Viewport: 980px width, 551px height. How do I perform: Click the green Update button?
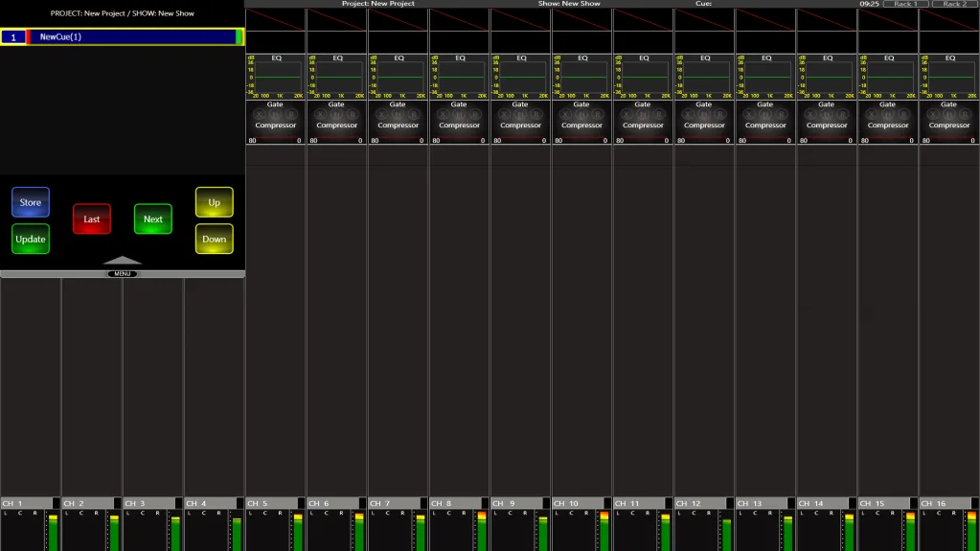30,239
